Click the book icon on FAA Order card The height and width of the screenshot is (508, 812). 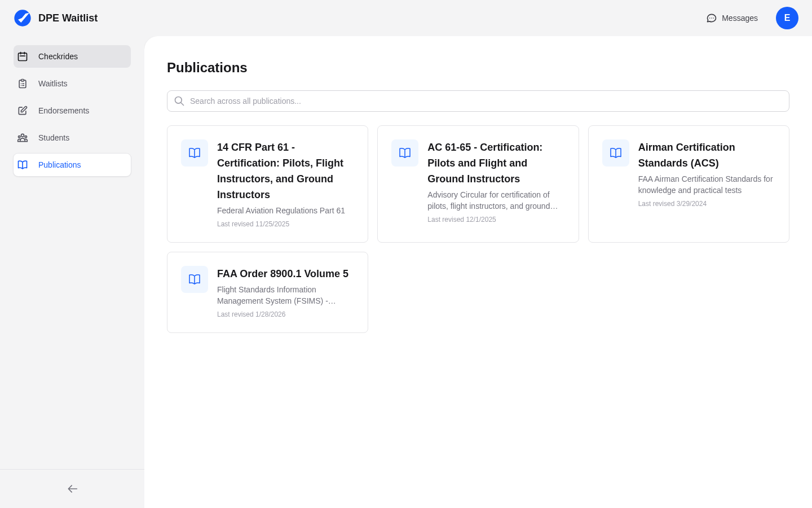(195, 279)
